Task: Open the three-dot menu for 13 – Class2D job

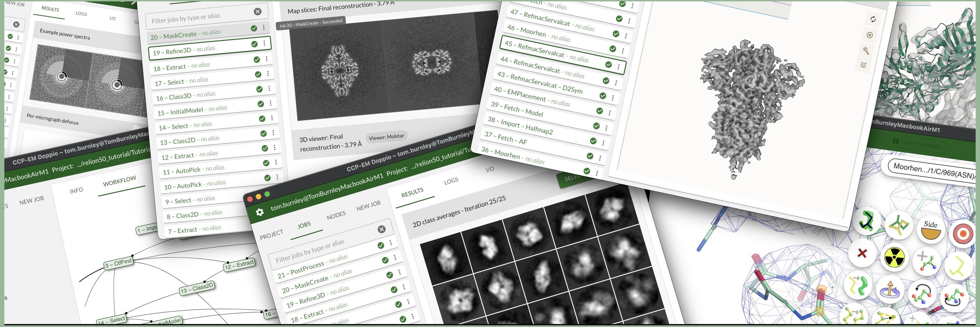Action: pos(273,132)
